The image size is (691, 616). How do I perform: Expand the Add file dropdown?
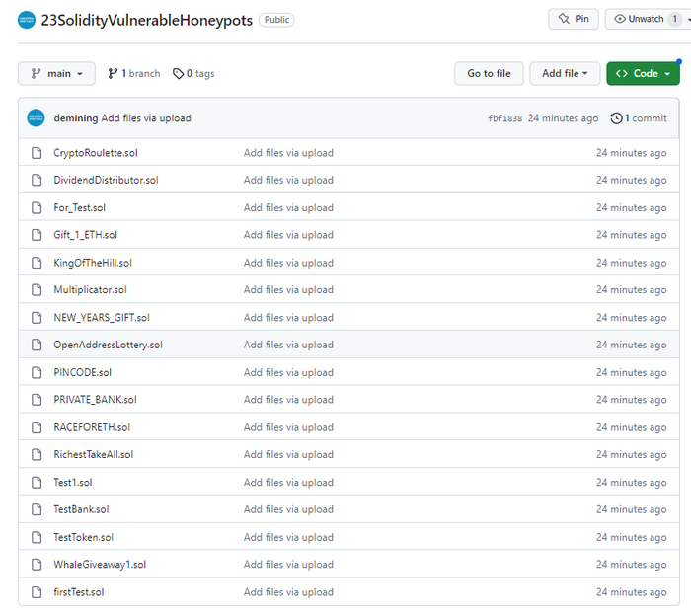[x=565, y=74]
